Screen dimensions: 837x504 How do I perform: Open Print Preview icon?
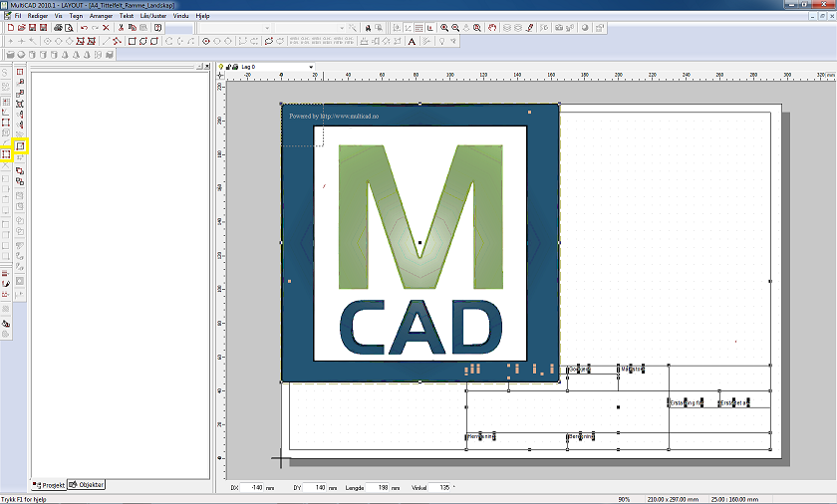tap(69, 28)
